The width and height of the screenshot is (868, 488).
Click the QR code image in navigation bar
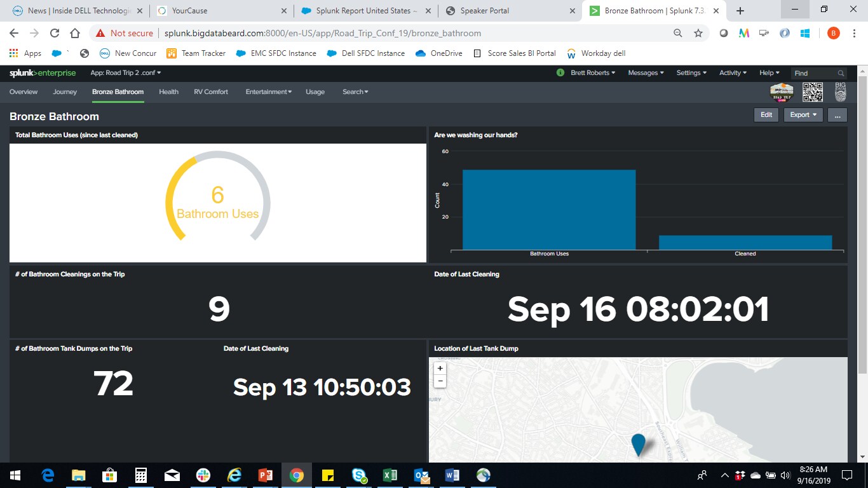[812, 92]
